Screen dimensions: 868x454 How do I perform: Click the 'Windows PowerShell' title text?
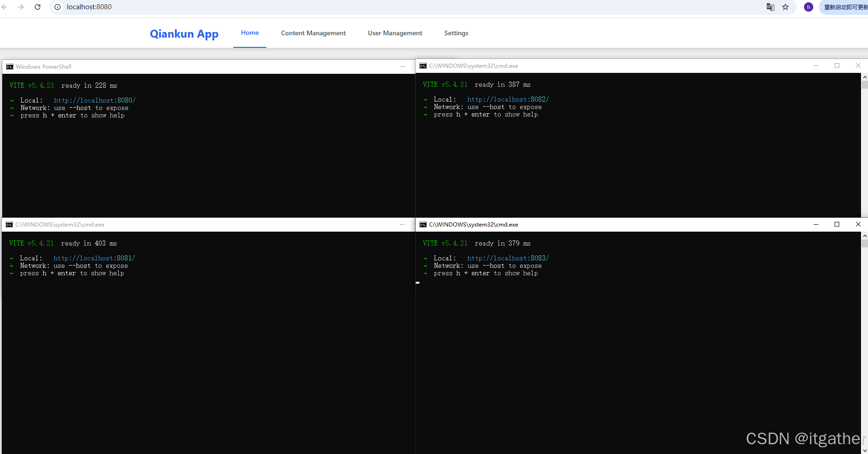[44, 67]
